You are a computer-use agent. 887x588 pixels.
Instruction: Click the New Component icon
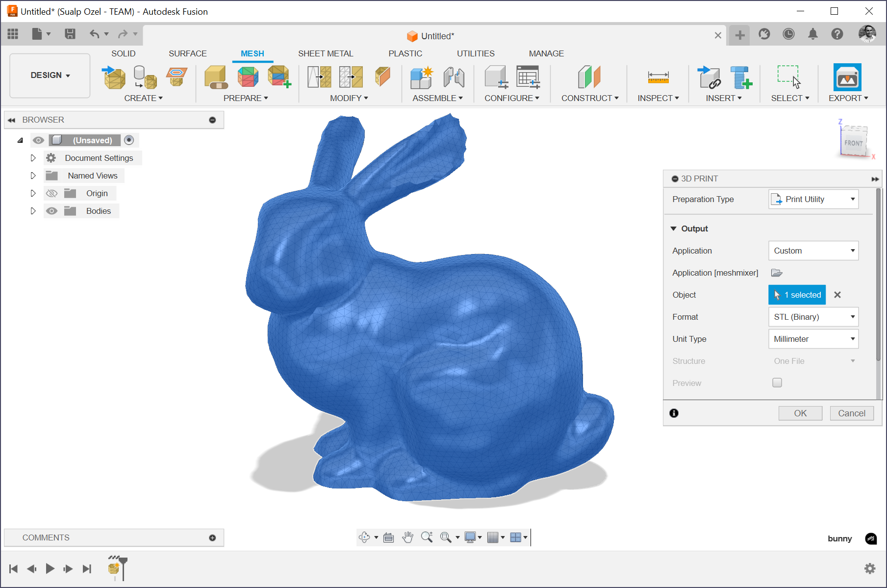point(422,77)
